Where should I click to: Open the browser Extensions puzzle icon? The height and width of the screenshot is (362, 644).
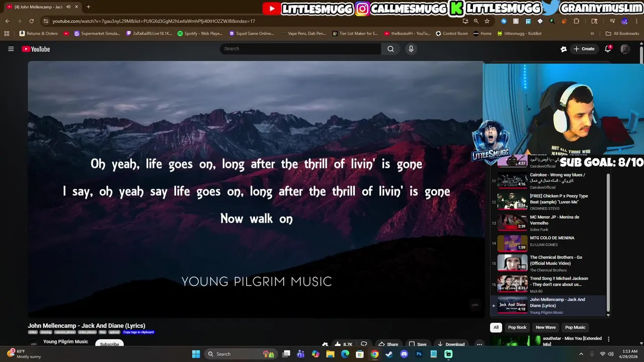click(577, 21)
